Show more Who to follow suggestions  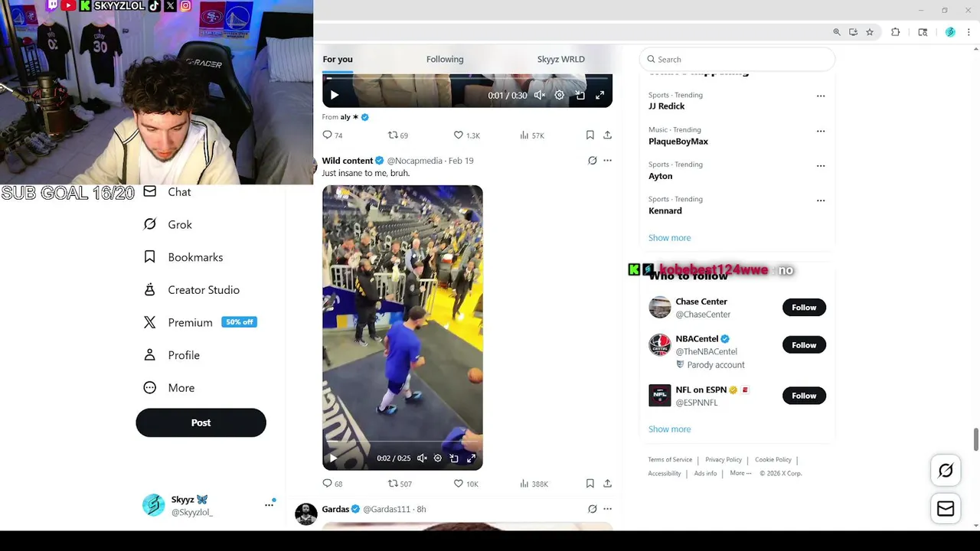[669, 429]
